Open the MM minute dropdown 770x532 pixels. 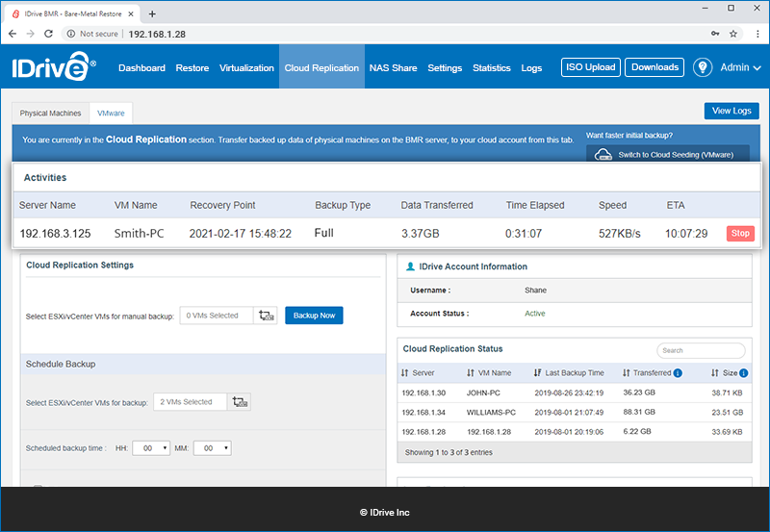click(212, 448)
